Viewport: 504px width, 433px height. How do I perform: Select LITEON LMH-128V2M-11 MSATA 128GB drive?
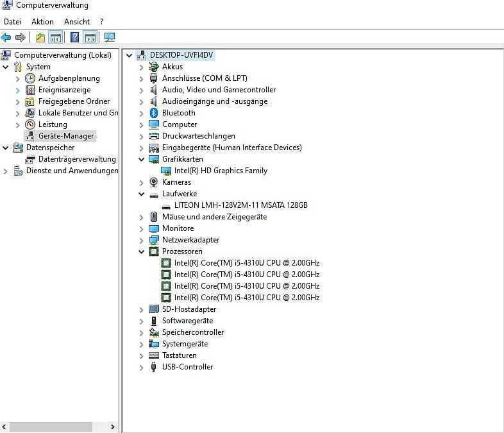coord(240,205)
